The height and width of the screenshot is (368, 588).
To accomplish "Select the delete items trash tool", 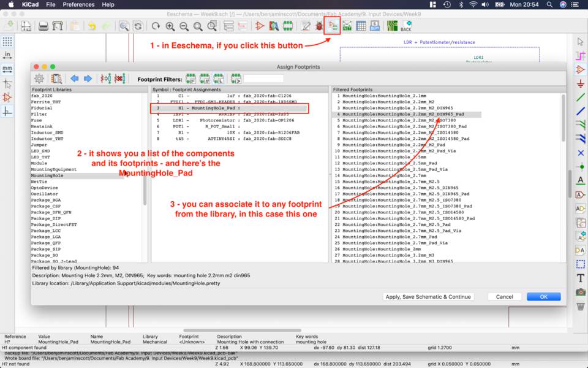I will (581, 306).
